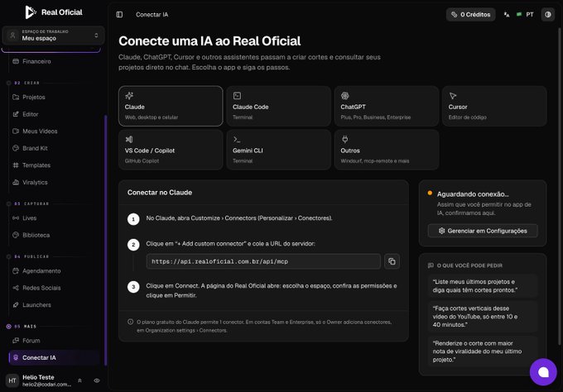Click the Viralytics chart icon

(x=16, y=182)
